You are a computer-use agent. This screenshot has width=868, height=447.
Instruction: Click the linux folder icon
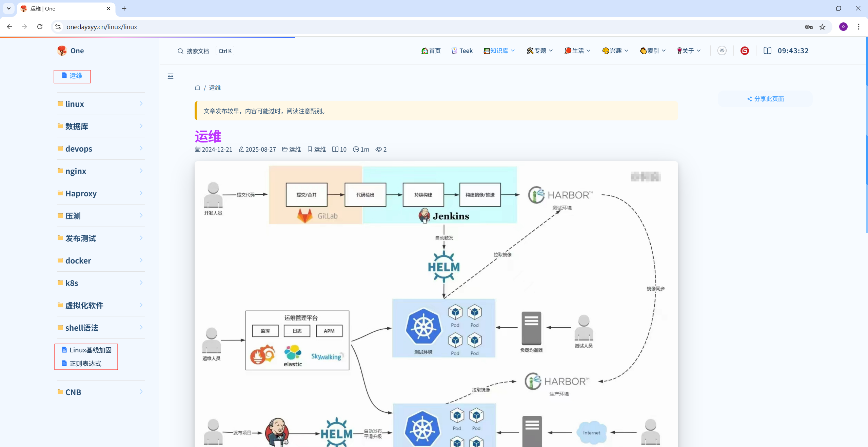(60, 103)
